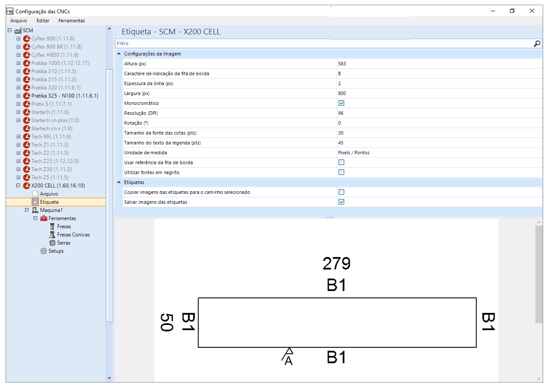The height and width of the screenshot is (392, 550).
Task: Click the Maquina1 machine icon
Action: [x=35, y=210]
